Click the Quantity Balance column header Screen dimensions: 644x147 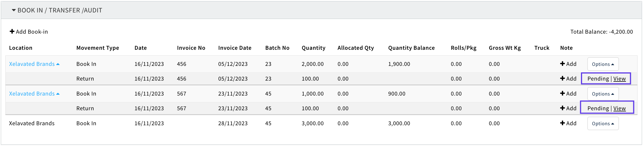coord(411,48)
